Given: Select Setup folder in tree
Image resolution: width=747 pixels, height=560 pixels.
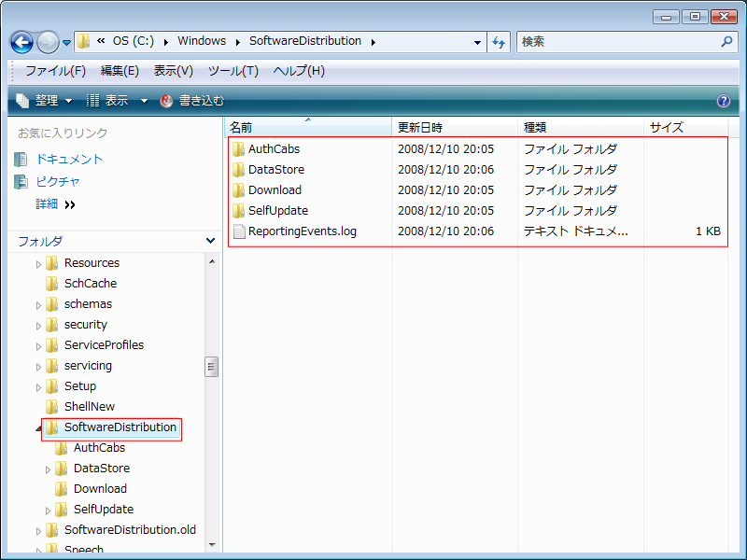Looking at the screenshot, I should pyautogui.click(x=80, y=386).
